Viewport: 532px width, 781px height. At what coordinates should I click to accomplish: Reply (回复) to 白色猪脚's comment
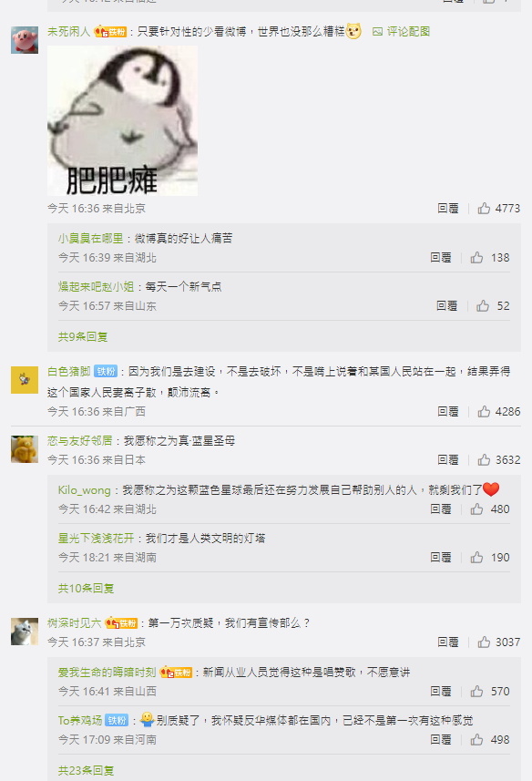click(448, 411)
